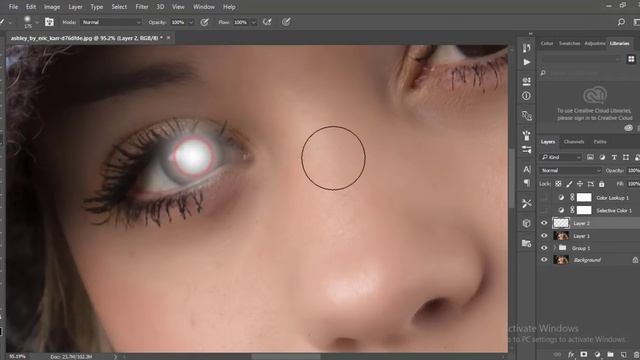Open the library selection dropdown
Screen dimensions: 640x360
(x=581, y=59)
